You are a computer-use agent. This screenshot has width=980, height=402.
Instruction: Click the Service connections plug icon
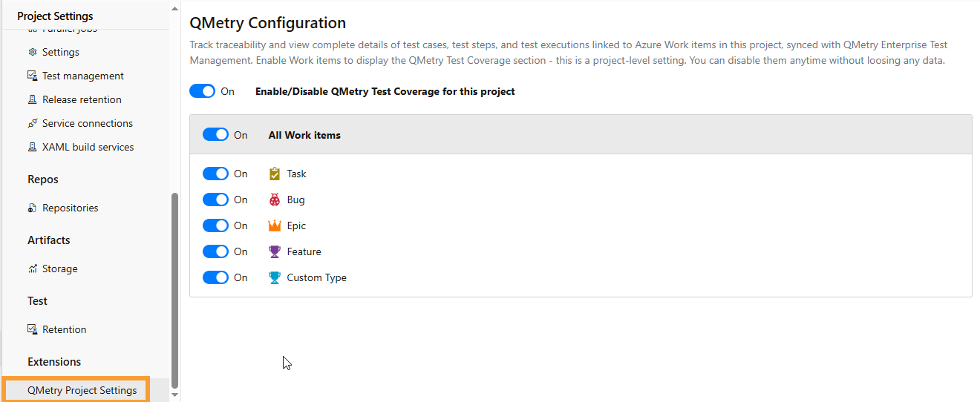click(x=32, y=123)
